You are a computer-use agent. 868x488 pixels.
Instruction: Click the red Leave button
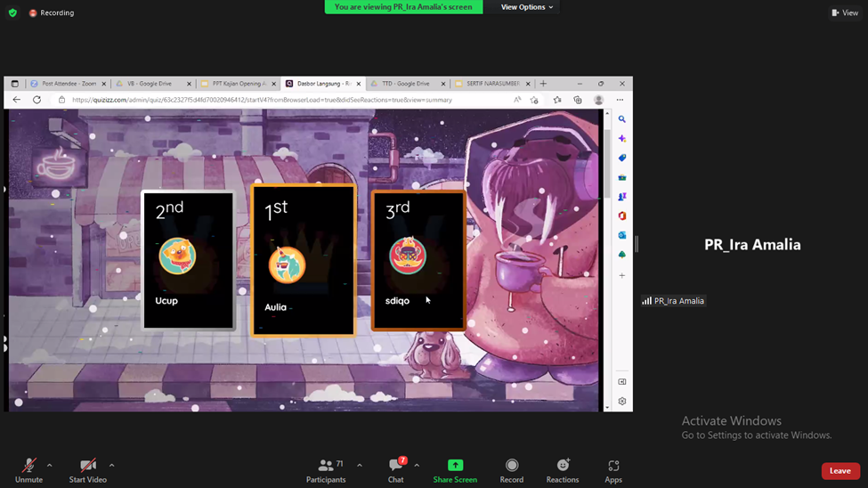click(x=840, y=471)
